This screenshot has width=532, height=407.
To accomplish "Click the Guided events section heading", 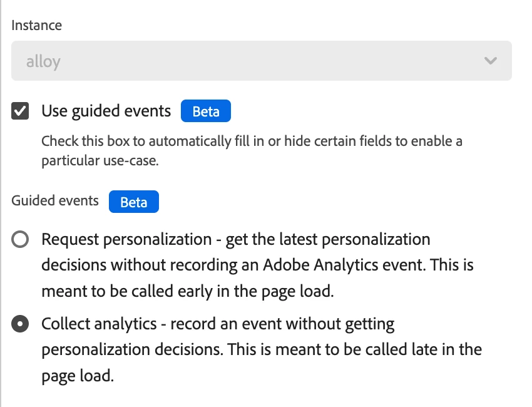I will click(x=55, y=201).
